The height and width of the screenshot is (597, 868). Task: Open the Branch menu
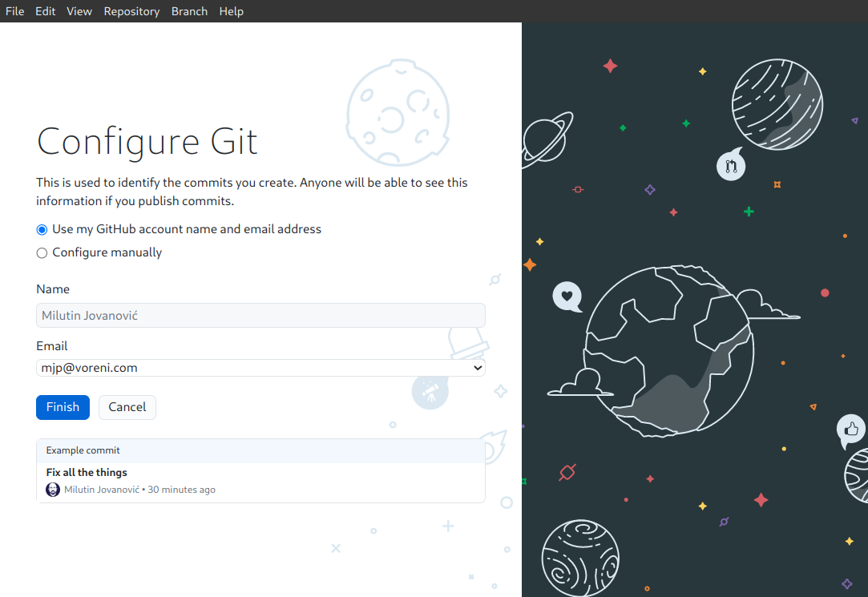pyautogui.click(x=189, y=11)
